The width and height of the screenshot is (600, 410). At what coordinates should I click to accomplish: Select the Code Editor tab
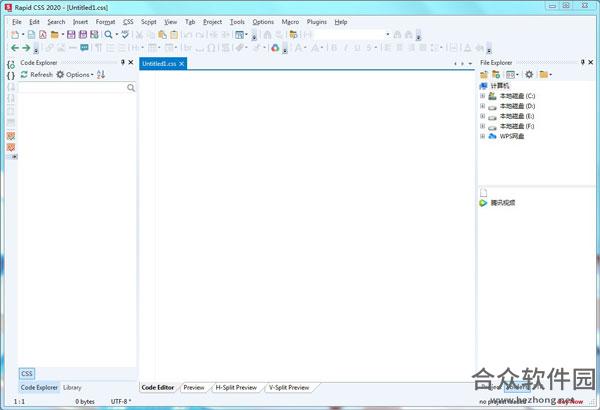click(158, 388)
